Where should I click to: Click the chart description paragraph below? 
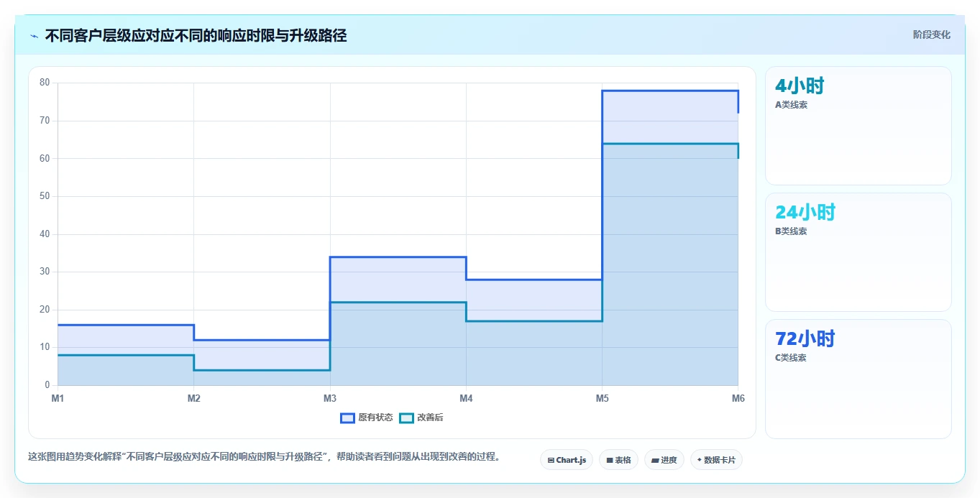[264, 456]
